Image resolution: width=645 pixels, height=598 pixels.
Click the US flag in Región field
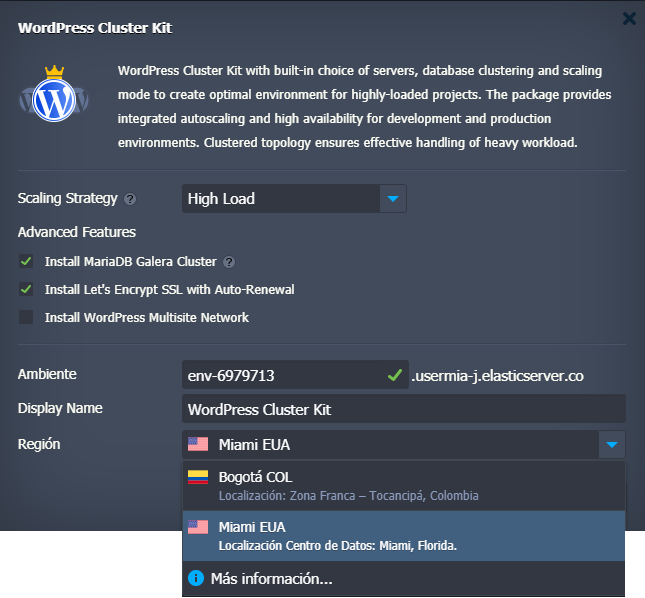[198, 444]
